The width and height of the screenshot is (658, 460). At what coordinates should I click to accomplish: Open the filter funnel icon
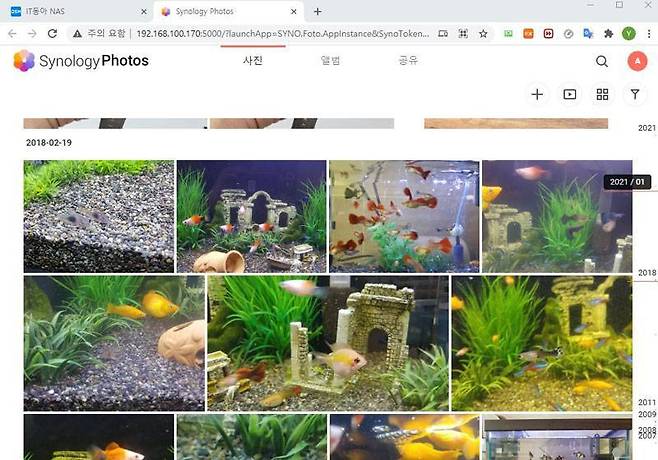pyautogui.click(x=635, y=94)
